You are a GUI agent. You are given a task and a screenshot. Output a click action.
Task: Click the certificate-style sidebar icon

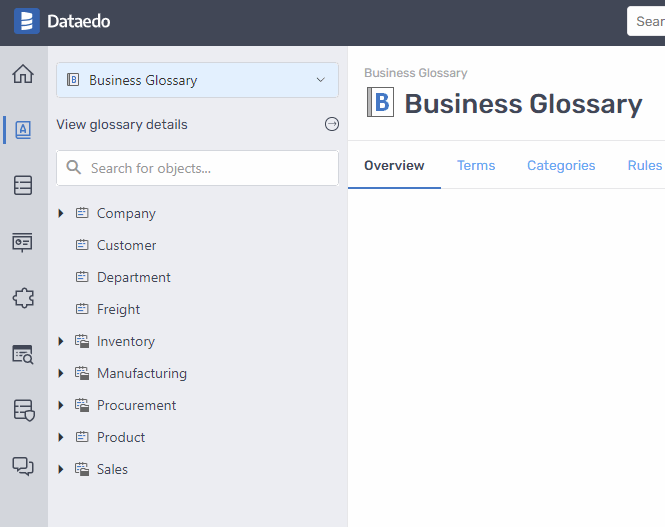pyautogui.click(x=22, y=241)
